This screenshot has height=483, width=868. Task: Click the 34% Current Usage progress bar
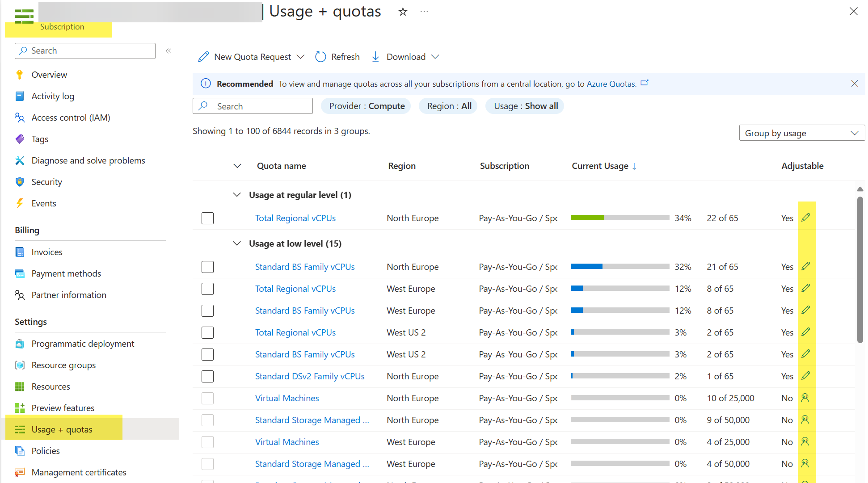pos(619,218)
